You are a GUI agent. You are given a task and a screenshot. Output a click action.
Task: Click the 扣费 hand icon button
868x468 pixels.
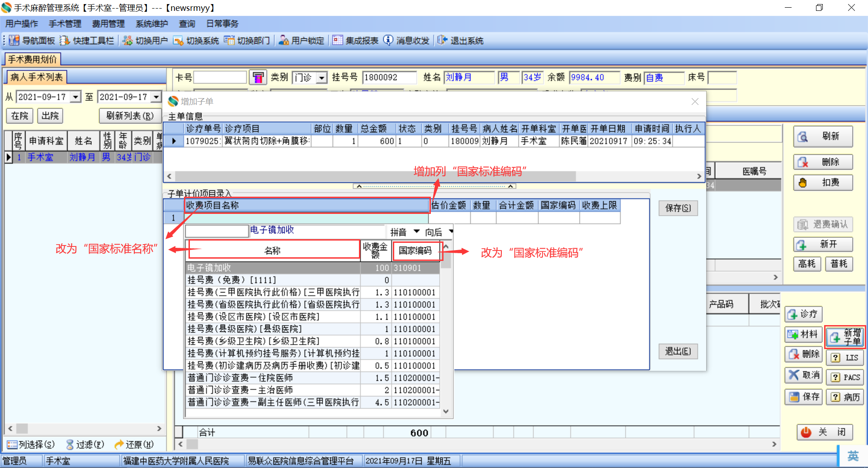point(823,183)
